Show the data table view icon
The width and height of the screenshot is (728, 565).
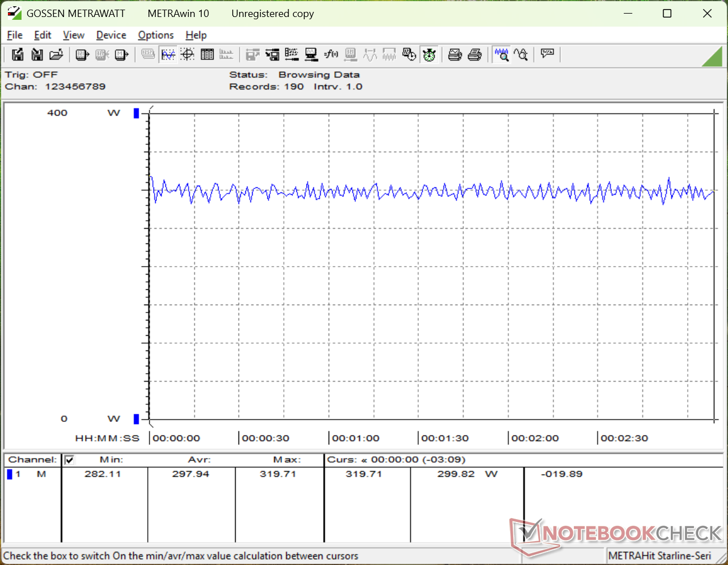coord(207,54)
